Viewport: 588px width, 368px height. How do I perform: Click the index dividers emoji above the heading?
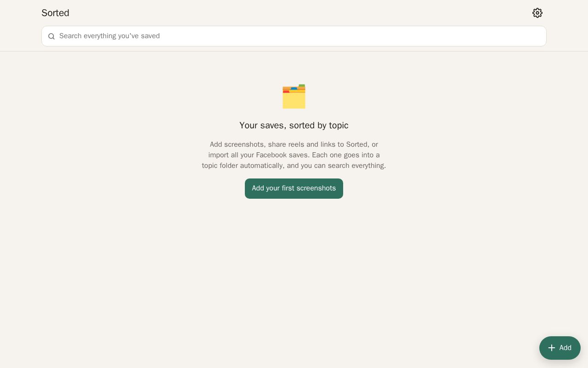coord(294,97)
